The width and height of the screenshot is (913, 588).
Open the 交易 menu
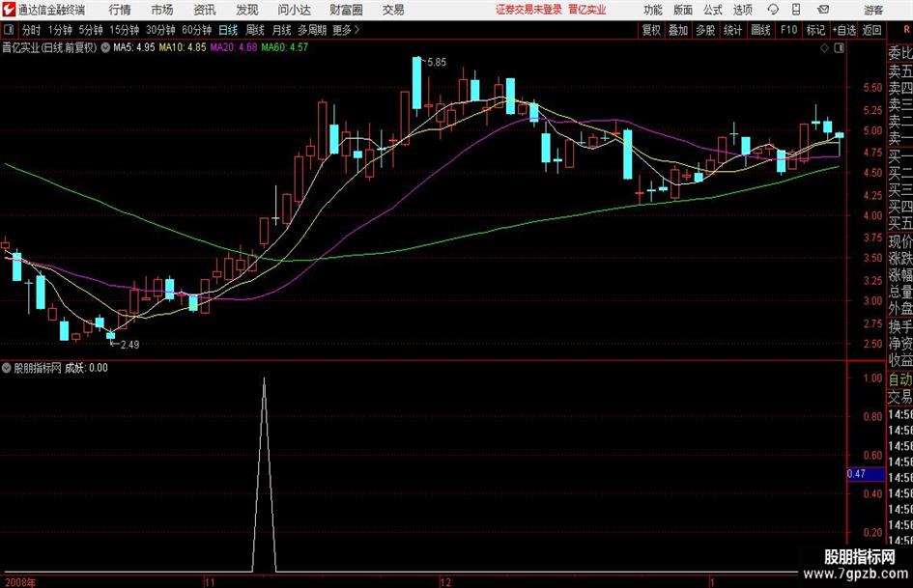coord(393,10)
